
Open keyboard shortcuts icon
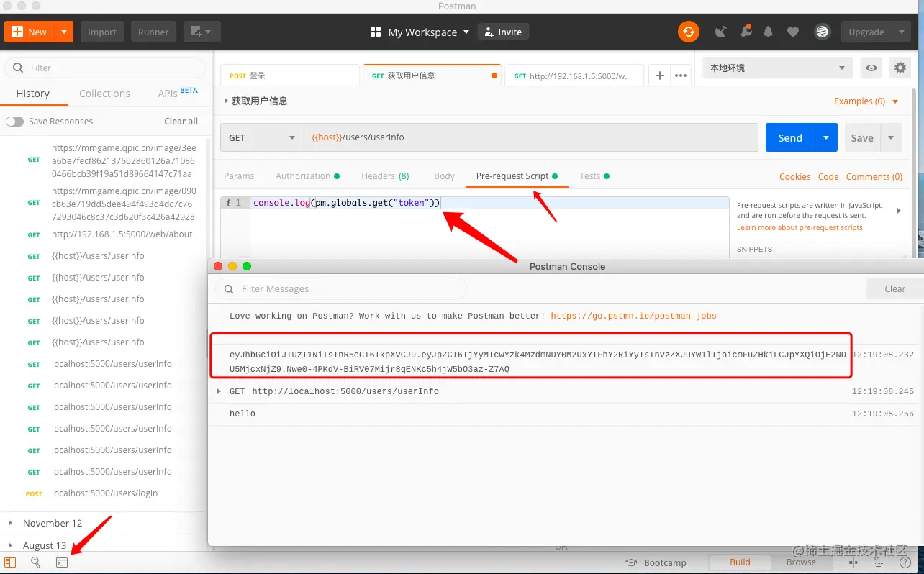(x=879, y=562)
